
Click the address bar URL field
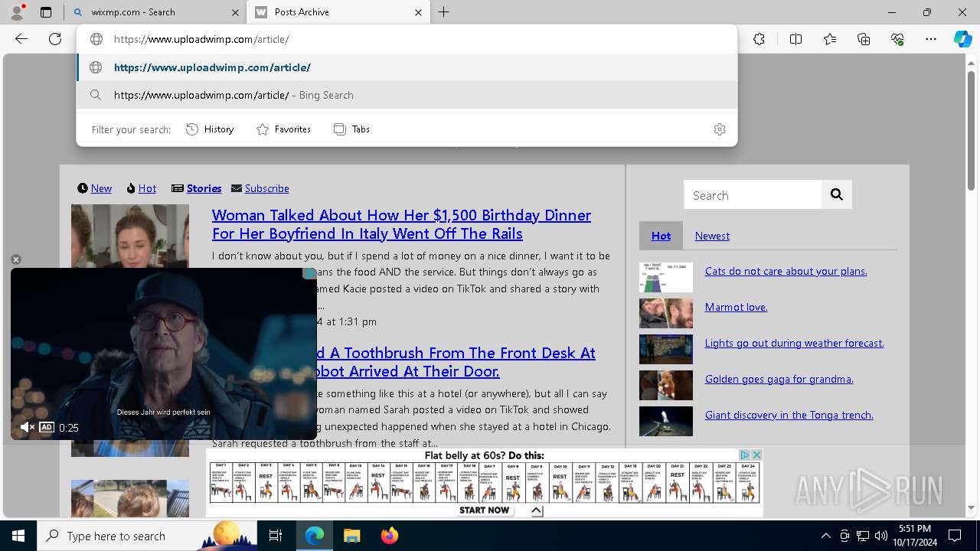click(x=406, y=39)
